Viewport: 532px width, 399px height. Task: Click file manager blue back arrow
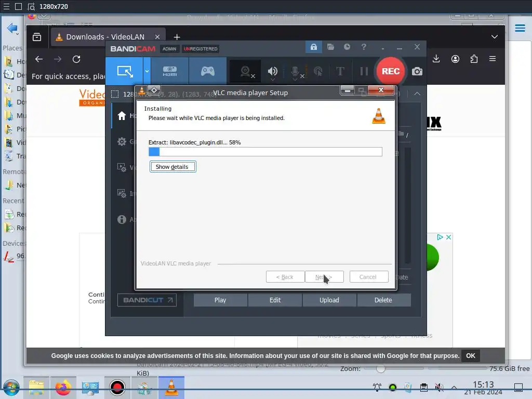pos(12,28)
